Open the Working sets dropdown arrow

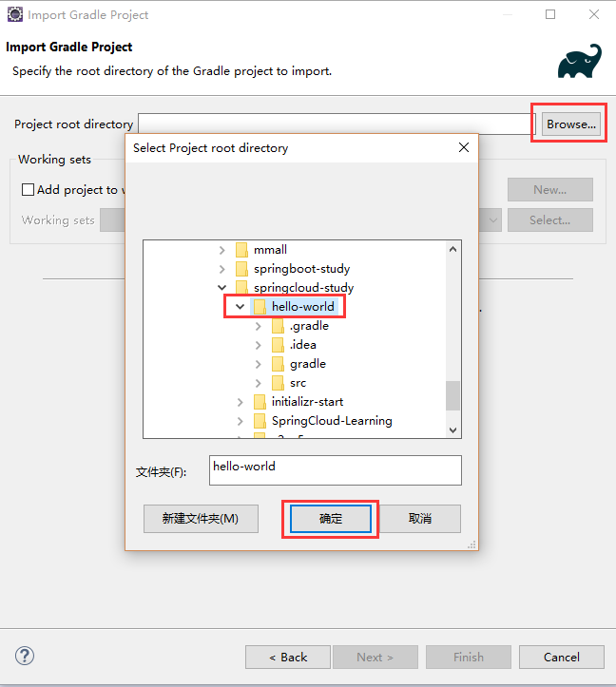click(x=493, y=219)
